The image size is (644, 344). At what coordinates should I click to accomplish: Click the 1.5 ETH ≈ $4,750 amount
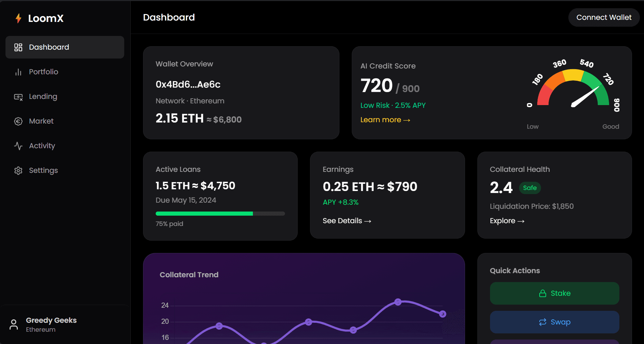pyautogui.click(x=195, y=186)
